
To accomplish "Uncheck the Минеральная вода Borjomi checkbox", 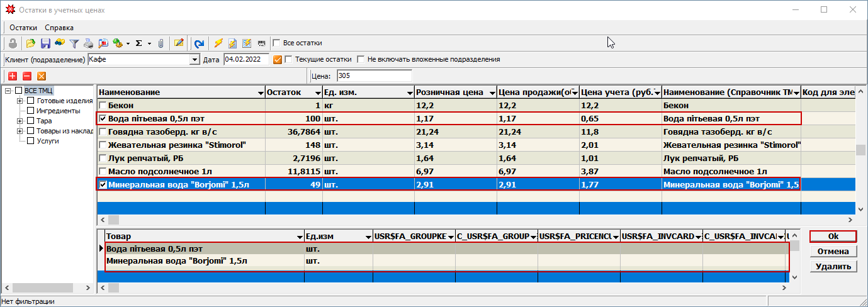I will [x=103, y=184].
